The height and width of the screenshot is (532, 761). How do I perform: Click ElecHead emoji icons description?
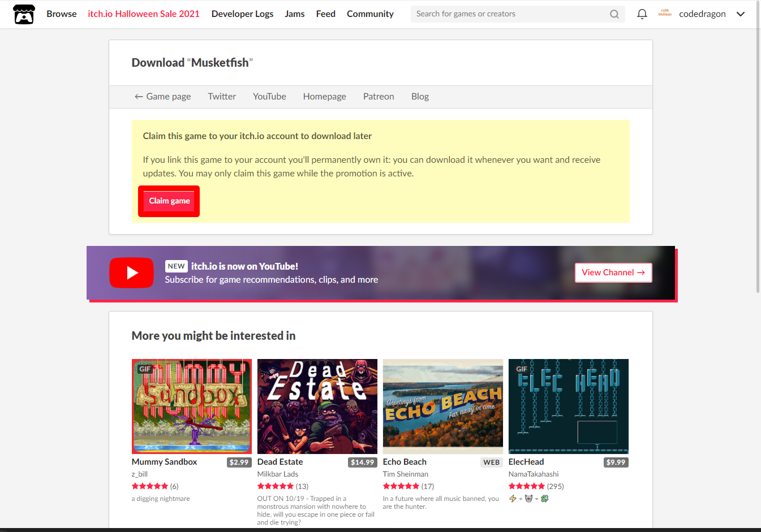click(x=528, y=499)
